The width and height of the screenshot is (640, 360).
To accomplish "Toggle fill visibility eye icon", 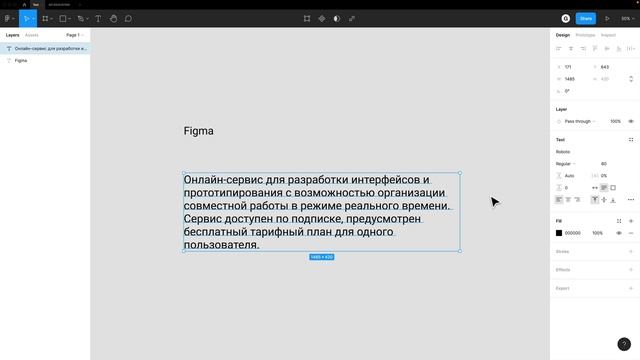I will (x=619, y=233).
